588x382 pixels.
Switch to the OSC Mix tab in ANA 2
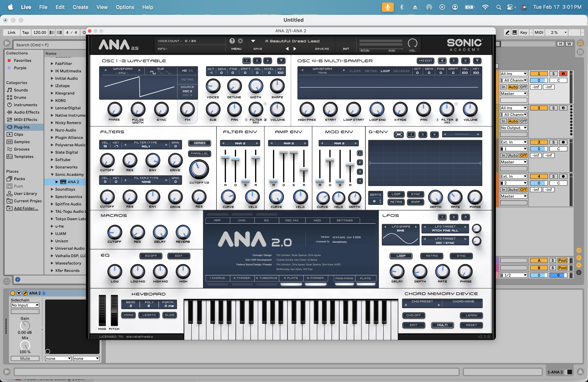(x=292, y=220)
